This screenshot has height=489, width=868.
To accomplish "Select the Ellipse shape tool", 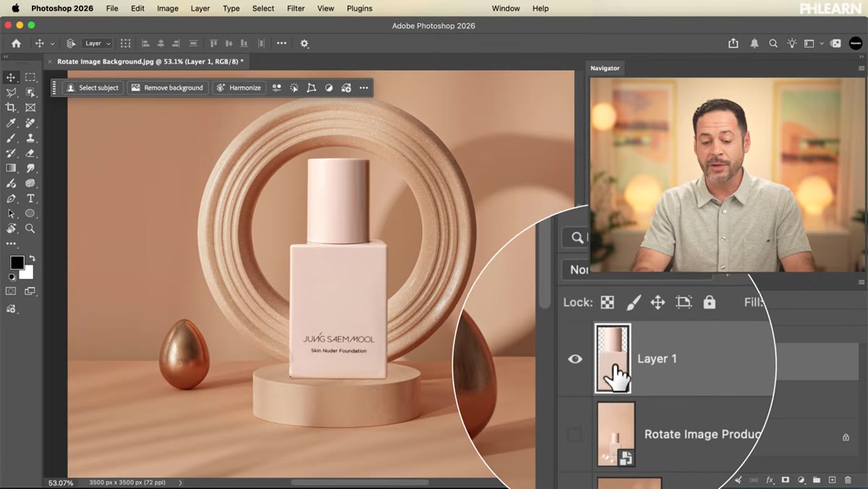I will 30,213.
